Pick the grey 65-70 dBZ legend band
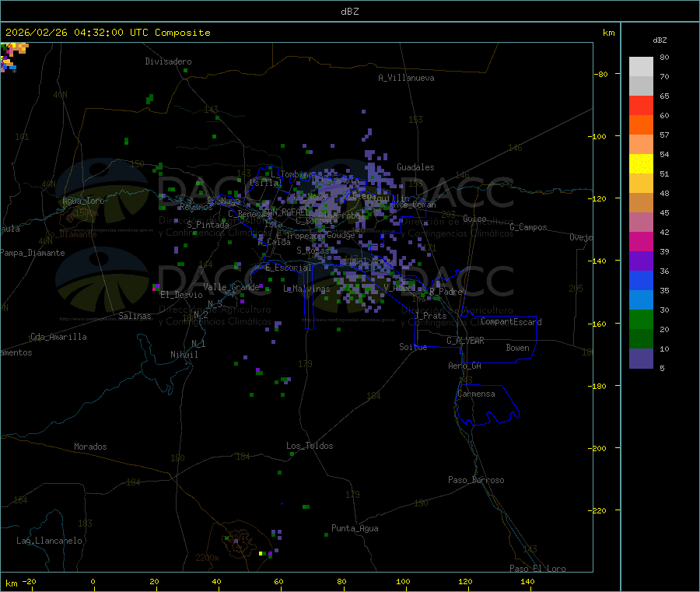This screenshot has width=700, height=592. [641, 86]
